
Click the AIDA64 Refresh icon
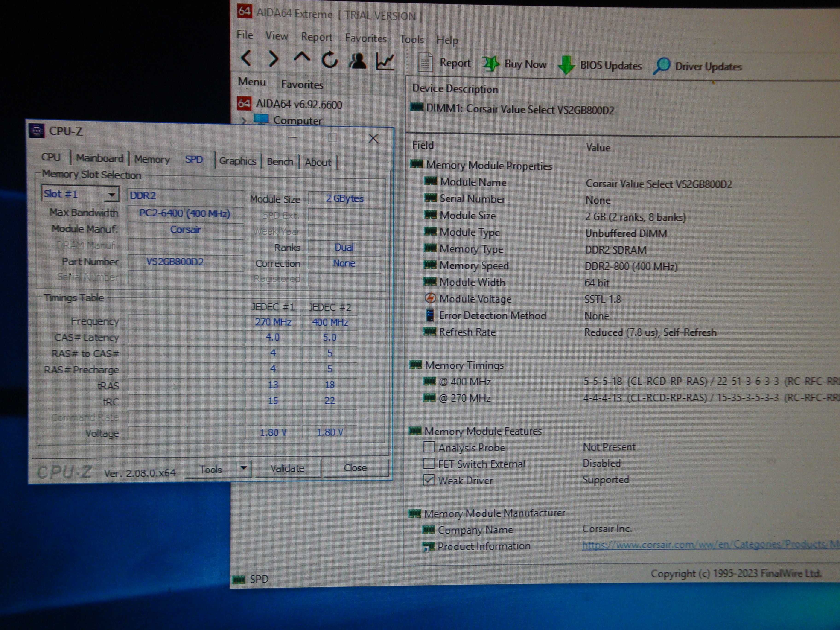coord(330,60)
